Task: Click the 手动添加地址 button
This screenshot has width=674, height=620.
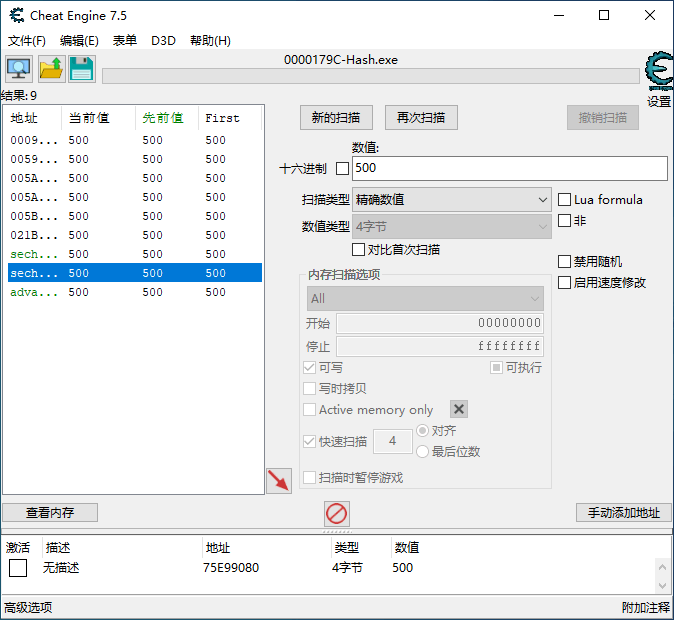Action: pos(624,513)
